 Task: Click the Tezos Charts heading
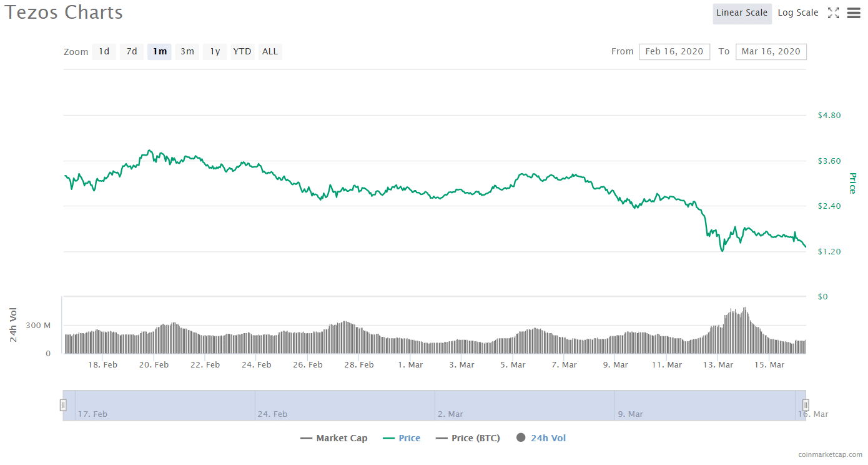click(x=64, y=12)
